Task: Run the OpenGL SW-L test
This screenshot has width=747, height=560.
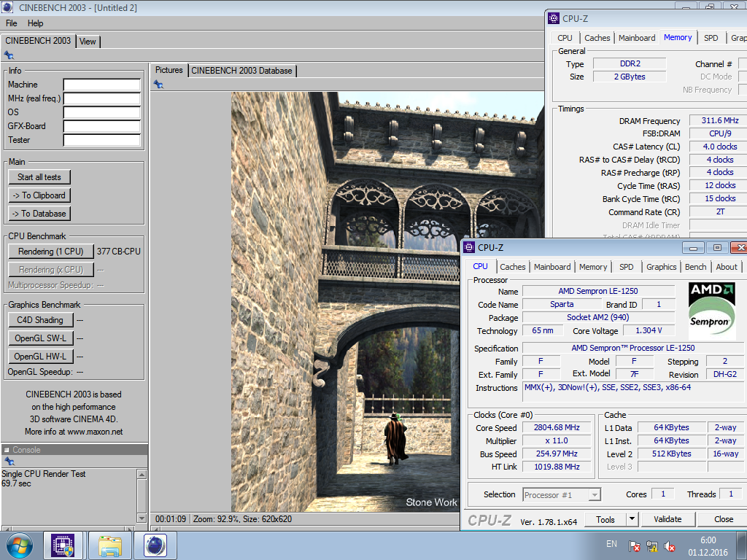Action: (41, 338)
